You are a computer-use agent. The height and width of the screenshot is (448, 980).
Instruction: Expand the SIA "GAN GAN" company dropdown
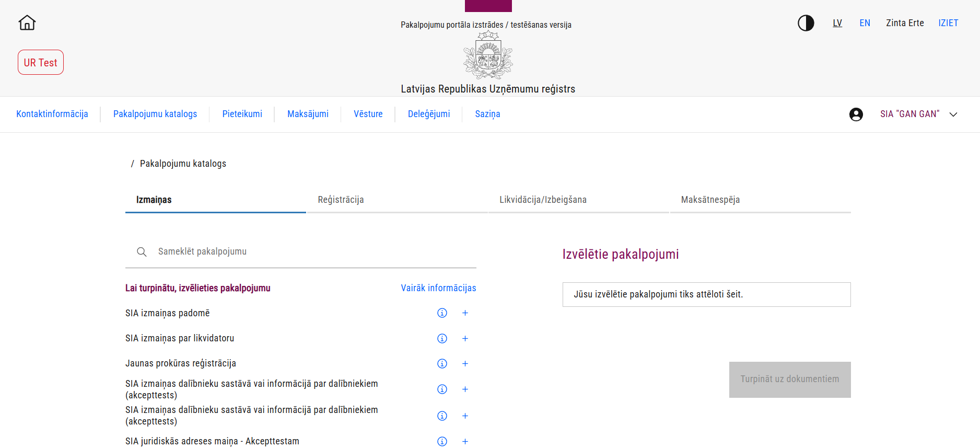[953, 114]
